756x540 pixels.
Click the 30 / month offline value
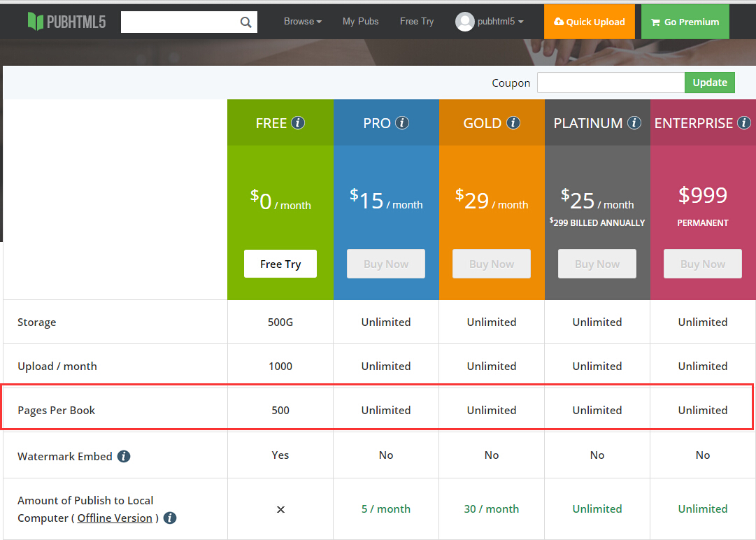492,509
